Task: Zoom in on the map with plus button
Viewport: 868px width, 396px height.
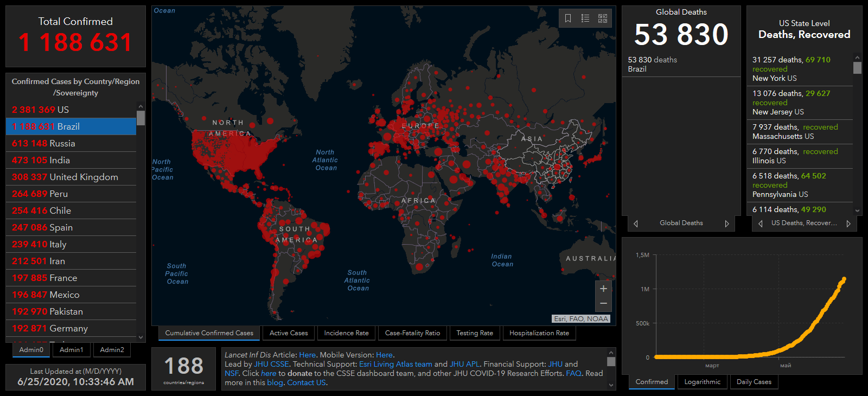Action: [x=603, y=289]
